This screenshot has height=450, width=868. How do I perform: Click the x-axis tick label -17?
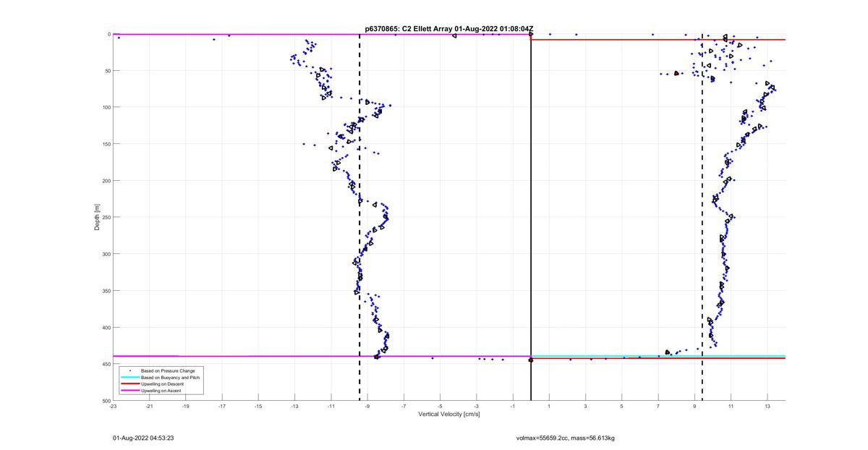click(x=222, y=407)
